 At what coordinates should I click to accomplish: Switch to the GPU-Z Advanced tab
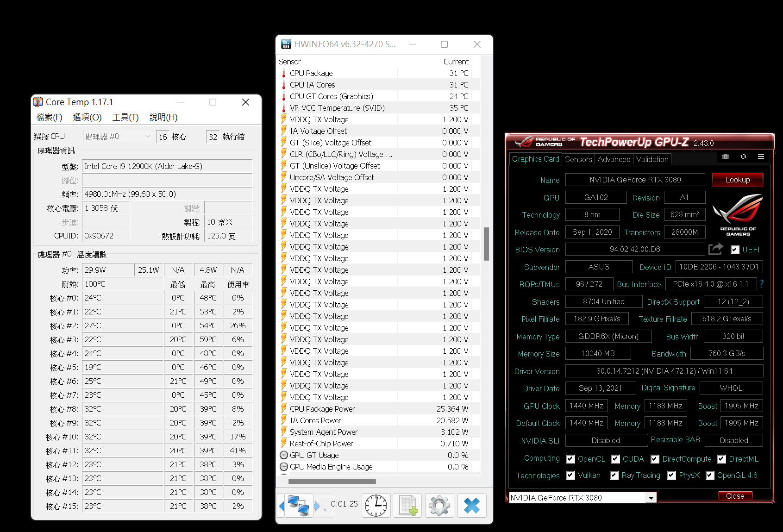[x=614, y=159]
